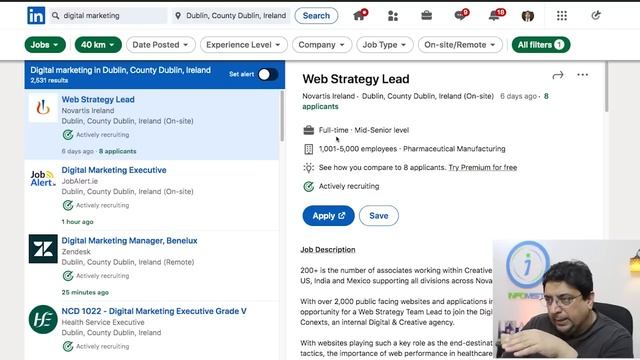Open Digital Marketing Manager, Benelux listing
This screenshot has width=640, height=360.
click(x=129, y=240)
